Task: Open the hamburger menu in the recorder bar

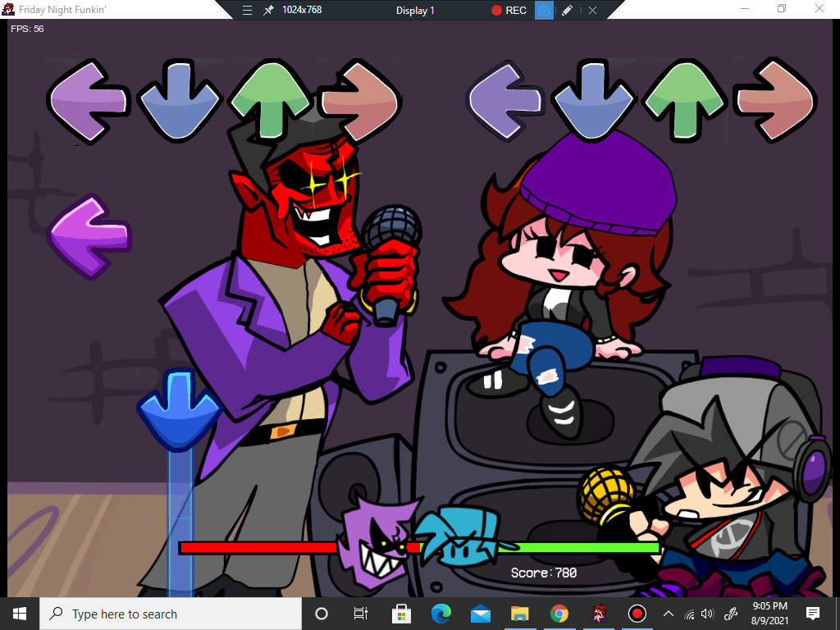Action: point(246,11)
